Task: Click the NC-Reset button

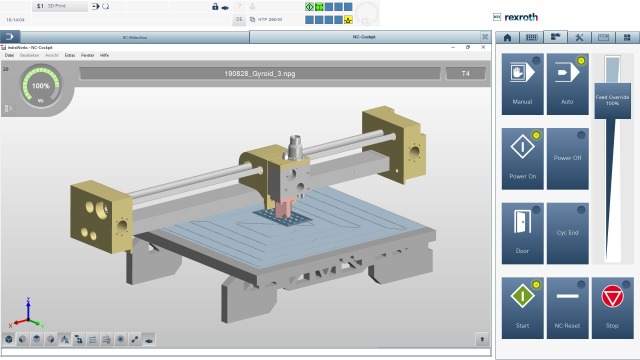Action: point(567,308)
